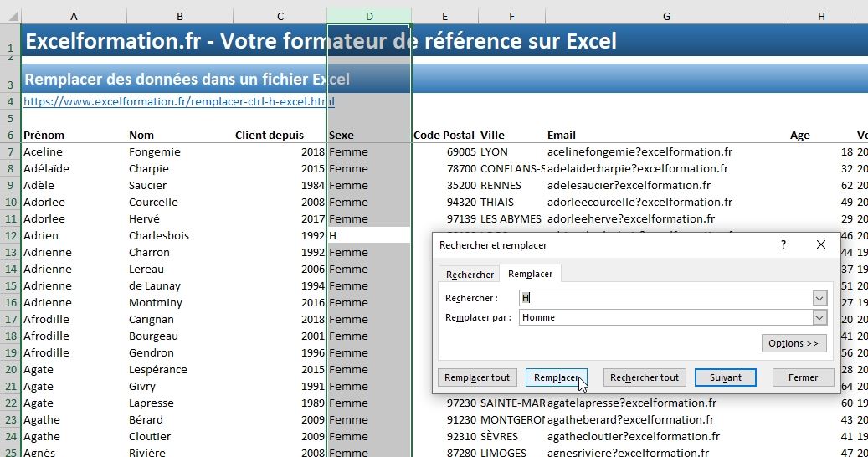This screenshot has width=868, height=457.
Task: Select column E header
Action: 445,16
